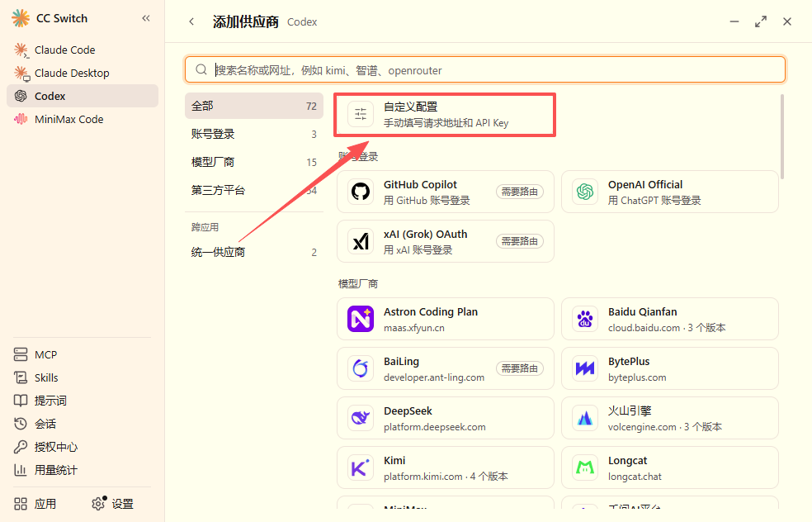Select the 全部 category tab

[254, 107]
